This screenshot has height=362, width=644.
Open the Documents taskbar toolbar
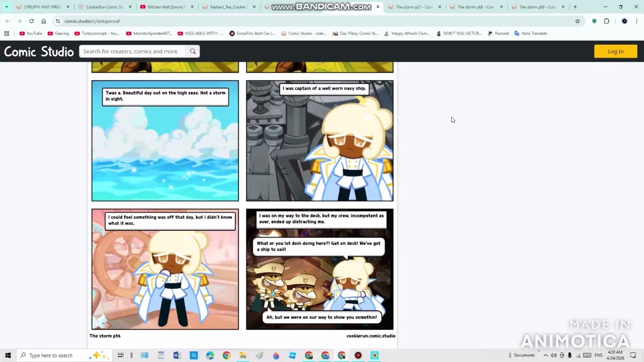pos(524,355)
